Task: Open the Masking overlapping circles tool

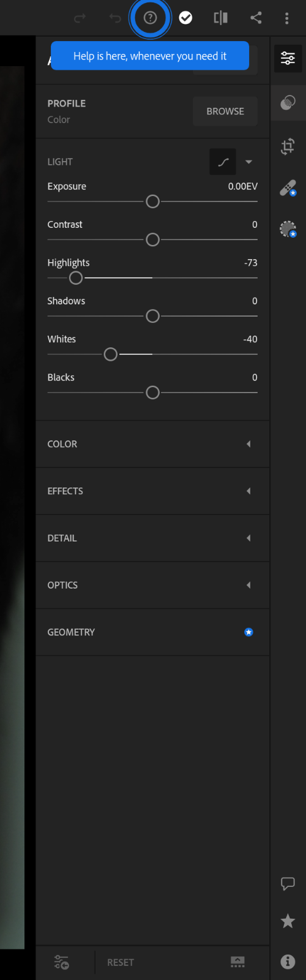Action: pos(288,102)
